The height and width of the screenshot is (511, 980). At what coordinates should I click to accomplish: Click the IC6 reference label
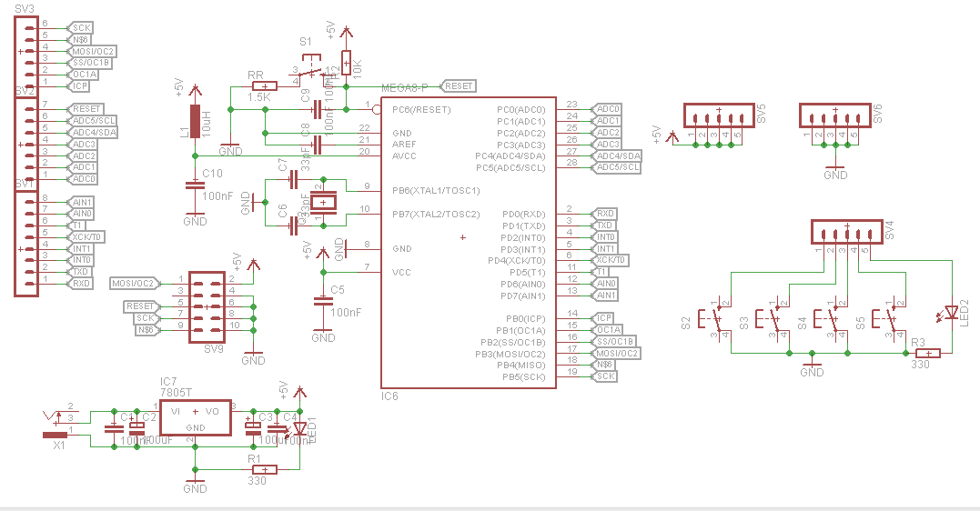coord(389,396)
